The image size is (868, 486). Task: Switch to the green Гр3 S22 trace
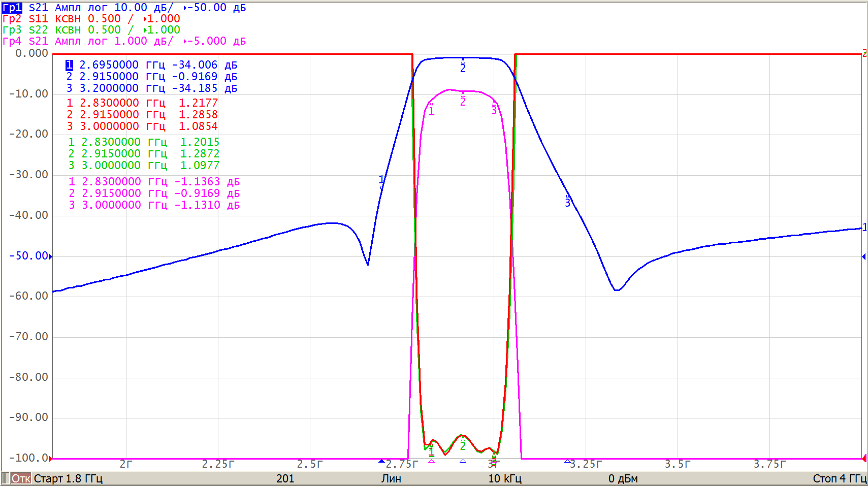pos(12,30)
